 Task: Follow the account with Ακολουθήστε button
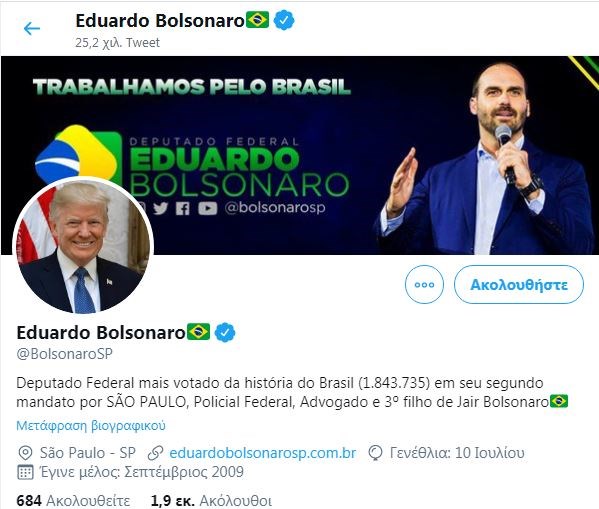pyautogui.click(x=519, y=285)
